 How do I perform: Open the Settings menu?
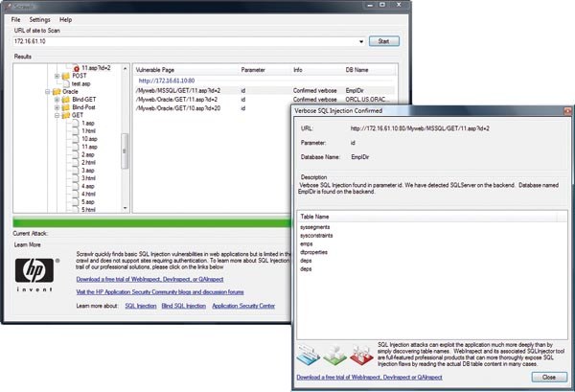click(x=39, y=20)
